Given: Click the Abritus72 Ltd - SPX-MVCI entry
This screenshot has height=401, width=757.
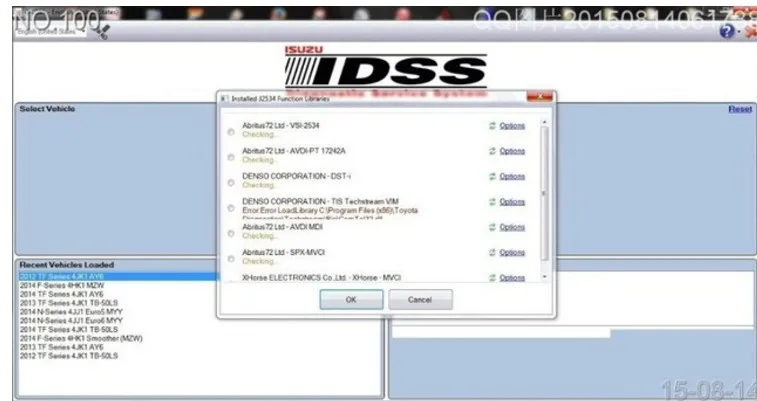Looking at the screenshot, I should pos(283,252).
